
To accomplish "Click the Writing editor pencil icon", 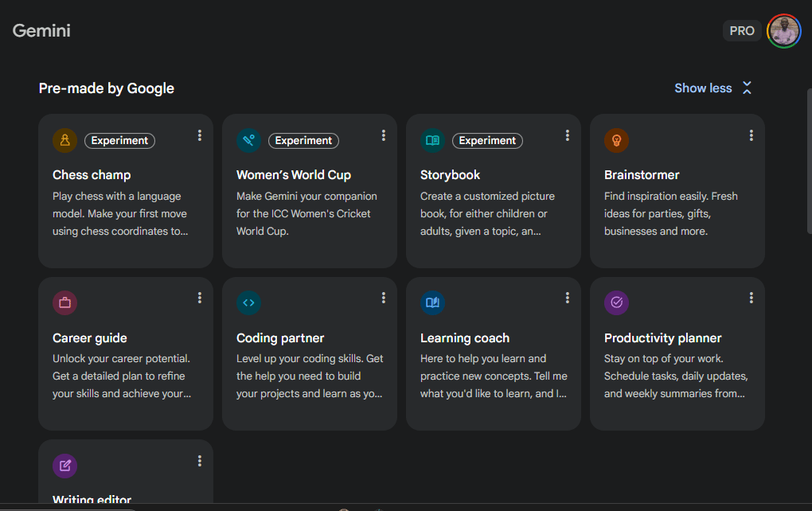I will (x=64, y=466).
